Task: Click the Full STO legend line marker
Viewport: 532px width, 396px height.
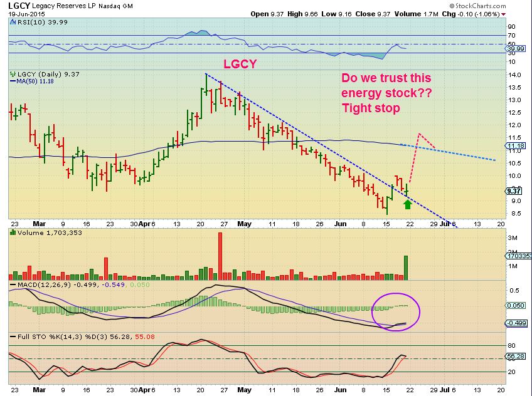Action: (13, 336)
